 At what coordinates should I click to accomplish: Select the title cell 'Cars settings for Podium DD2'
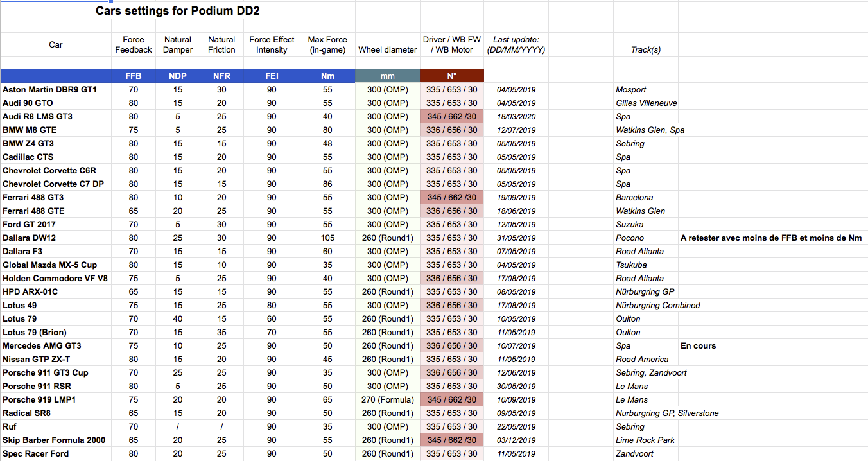178,11
